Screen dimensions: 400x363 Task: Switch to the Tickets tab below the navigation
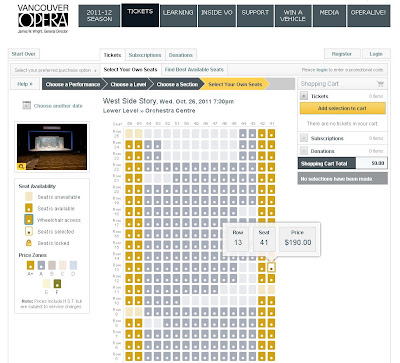[x=112, y=55]
